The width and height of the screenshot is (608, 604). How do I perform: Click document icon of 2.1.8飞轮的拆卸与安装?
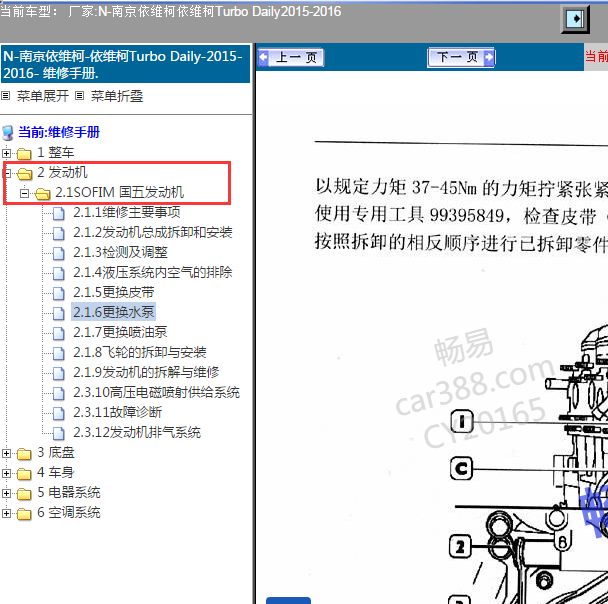(59, 353)
